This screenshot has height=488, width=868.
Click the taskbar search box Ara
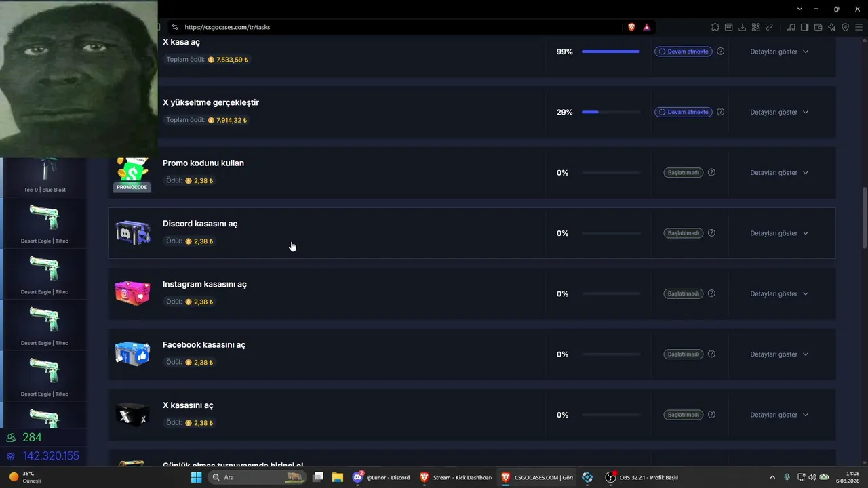[x=258, y=477]
